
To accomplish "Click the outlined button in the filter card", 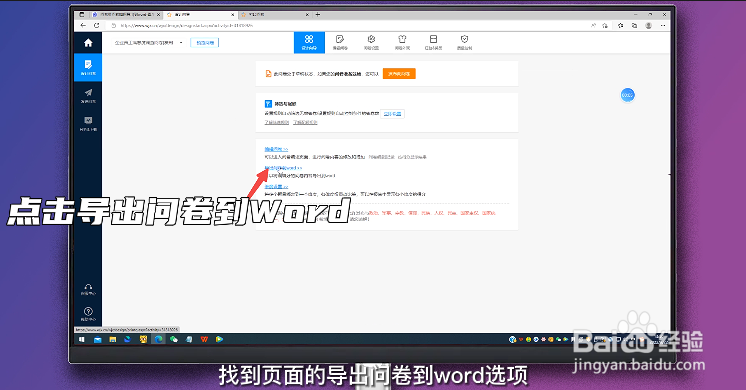I will 393,114.
